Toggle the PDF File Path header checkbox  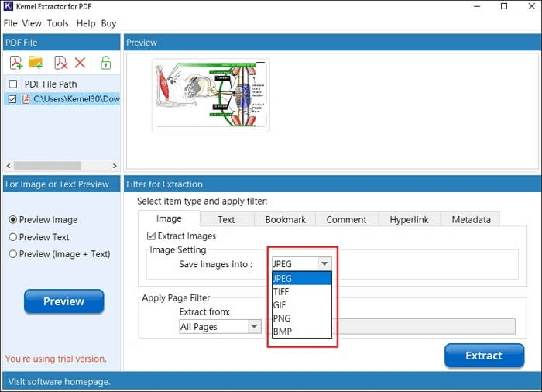click(13, 84)
